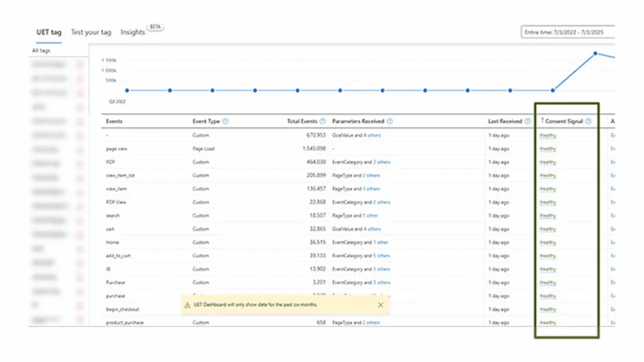Open '1 other' link in search row
The width and height of the screenshot is (644, 362).
coord(370,216)
